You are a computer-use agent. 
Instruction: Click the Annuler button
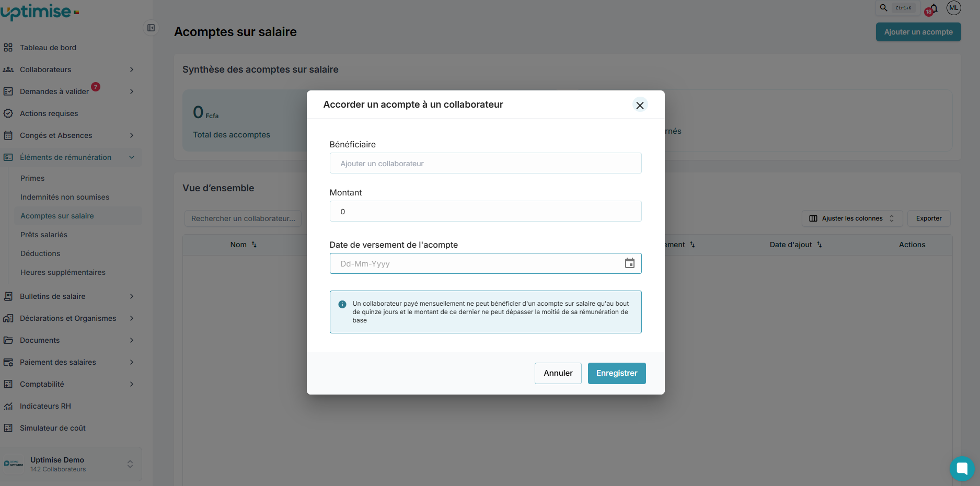[x=558, y=373]
